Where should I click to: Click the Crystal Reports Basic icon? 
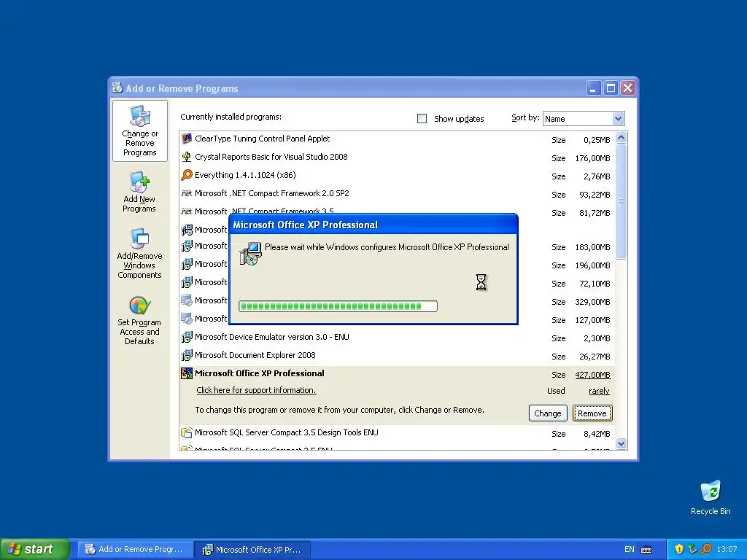(x=187, y=157)
